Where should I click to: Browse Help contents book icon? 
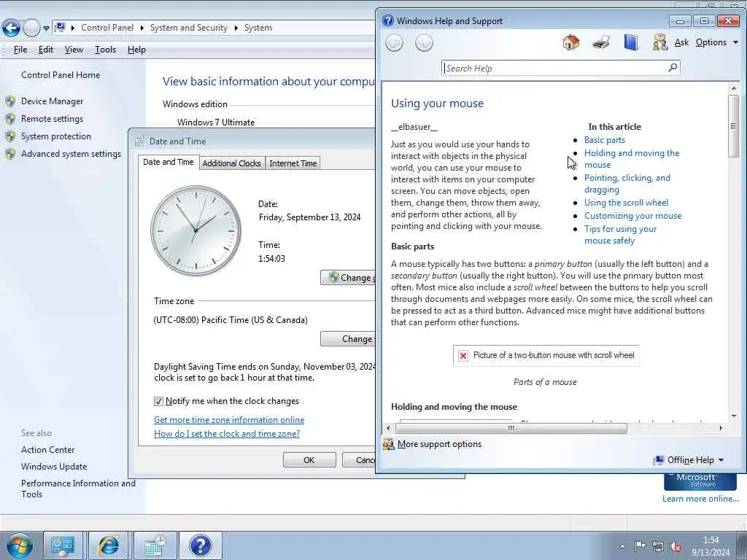click(x=631, y=42)
